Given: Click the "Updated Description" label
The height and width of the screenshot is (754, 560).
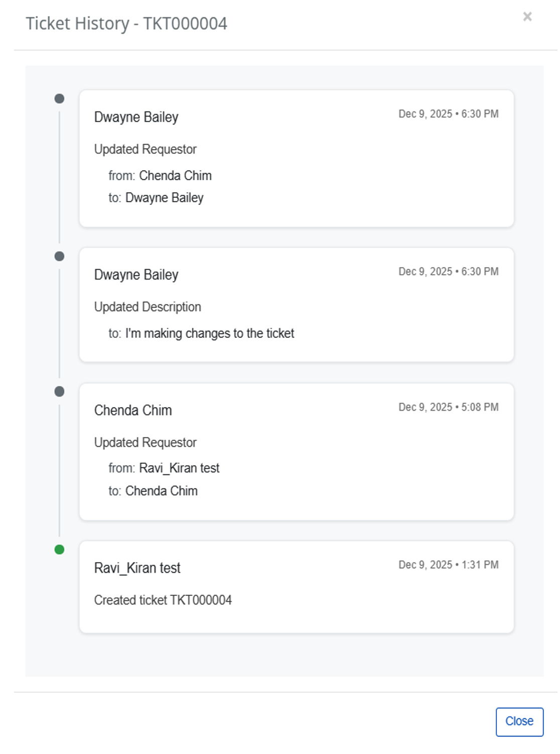Looking at the screenshot, I should [148, 307].
